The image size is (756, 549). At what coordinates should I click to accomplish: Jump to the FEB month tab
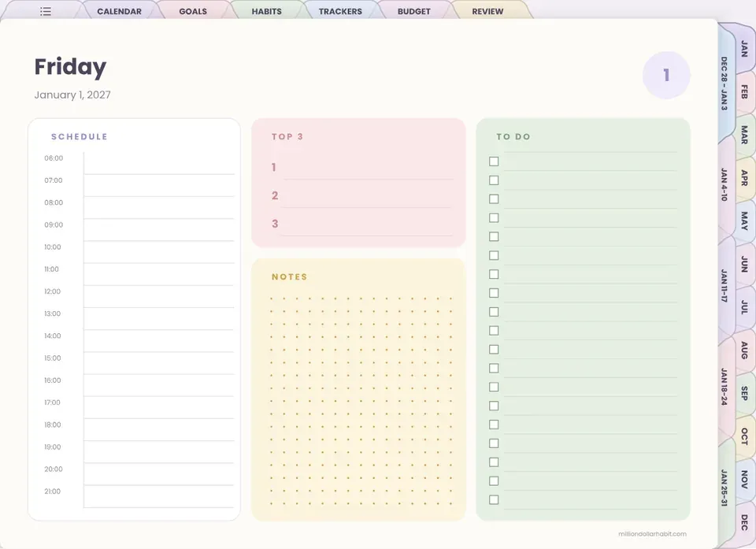[x=744, y=91]
